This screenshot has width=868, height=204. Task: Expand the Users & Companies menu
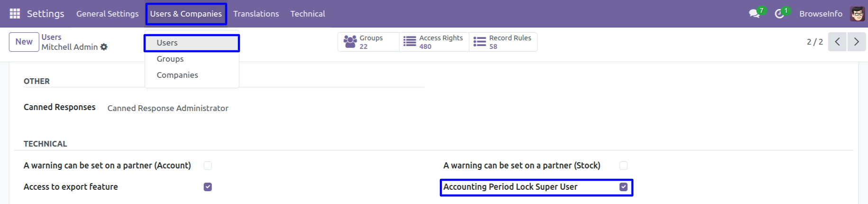186,14
